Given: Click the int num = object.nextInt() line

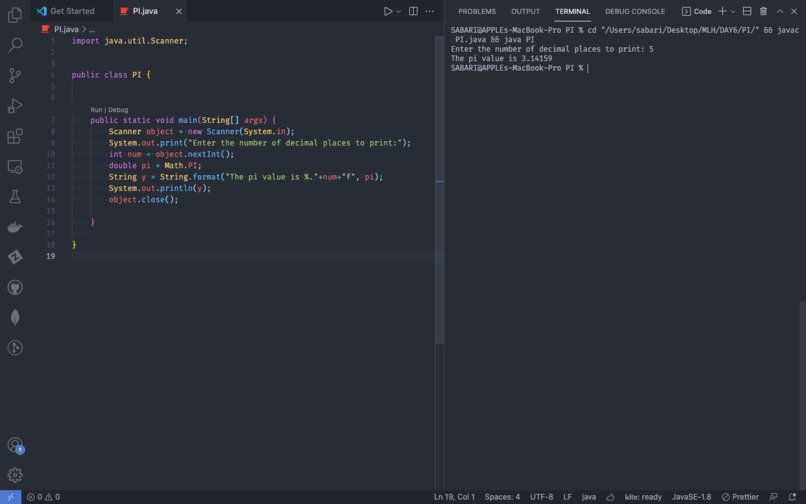Looking at the screenshot, I should [x=171, y=154].
